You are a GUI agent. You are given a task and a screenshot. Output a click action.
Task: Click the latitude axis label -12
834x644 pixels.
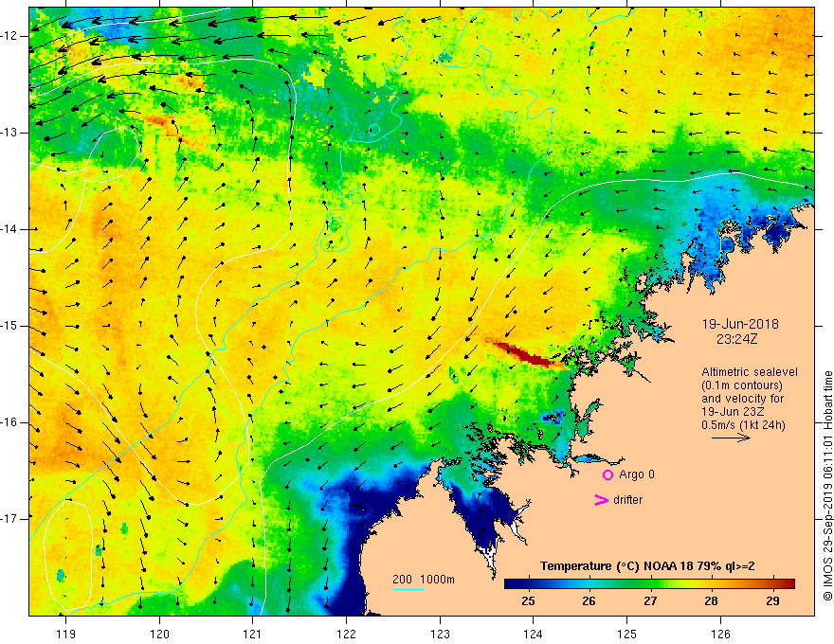pyautogui.click(x=9, y=36)
